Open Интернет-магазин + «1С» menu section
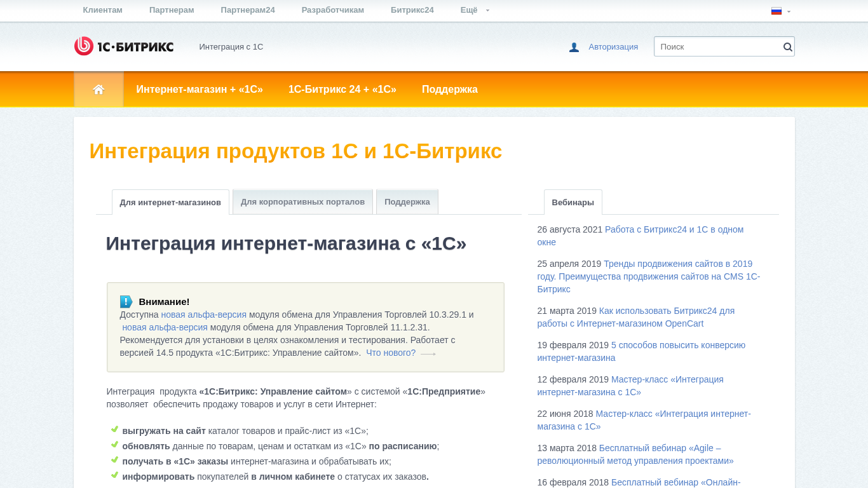The image size is (868, 488). (x=200, y=90)
